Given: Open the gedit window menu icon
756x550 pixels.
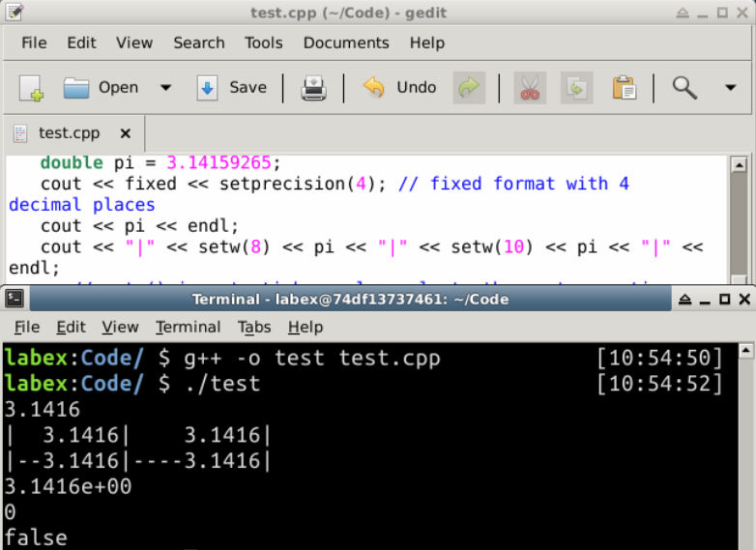Looking at the screenshot, I should [14, 12].
